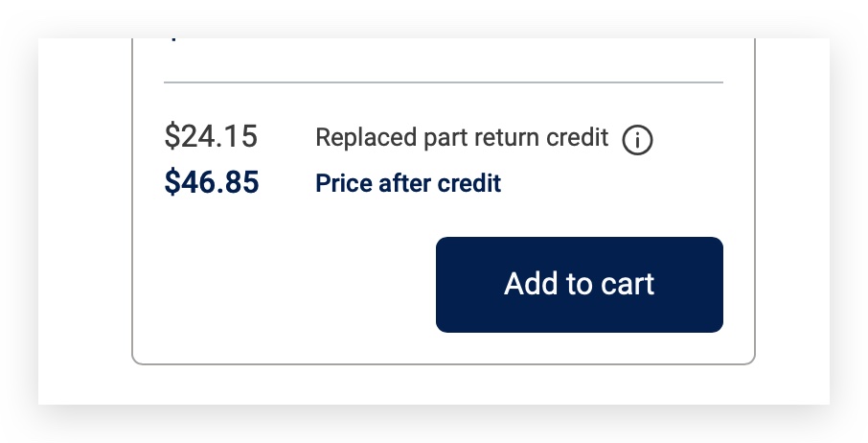
Task: Click the word credit in Price after credit
Action: tap(468, 183)
